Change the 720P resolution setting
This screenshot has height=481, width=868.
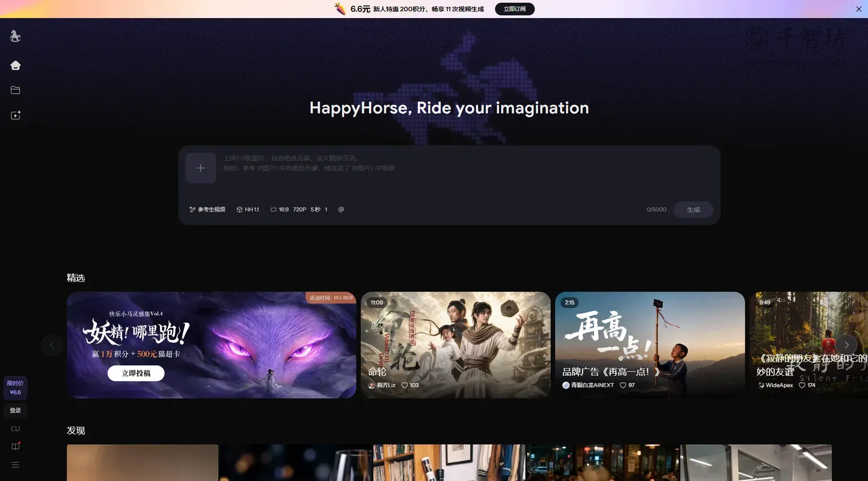click(300, 209)
